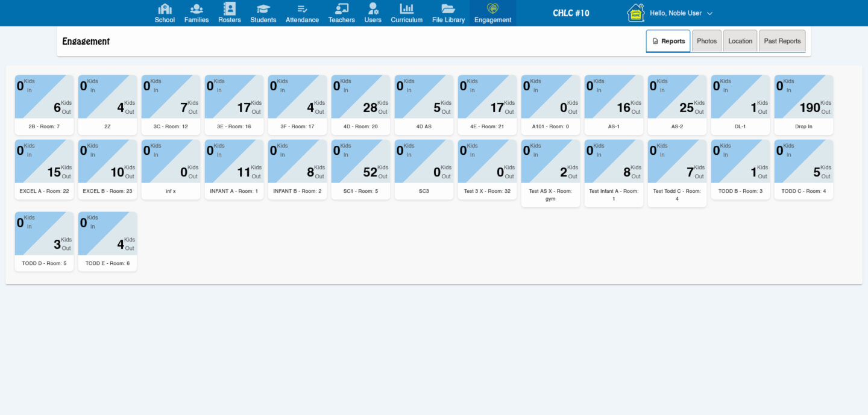
Task: Click the yellow house logo icon
Action: pyautogui.click(x=635, y=13)
